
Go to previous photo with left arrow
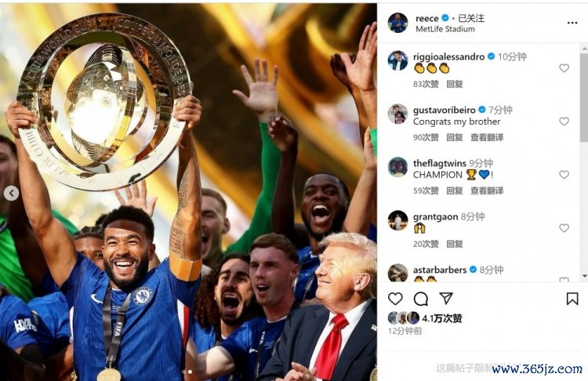coord(12,194)
